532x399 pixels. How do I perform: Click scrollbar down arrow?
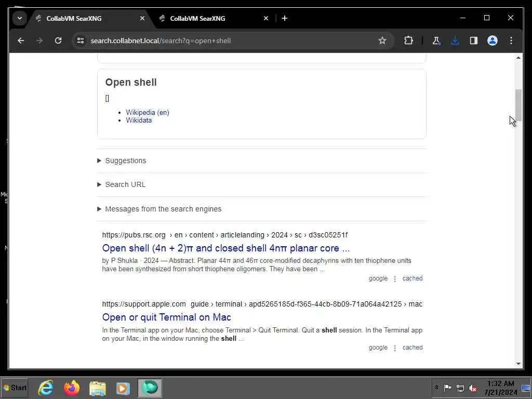click(518, 364)
